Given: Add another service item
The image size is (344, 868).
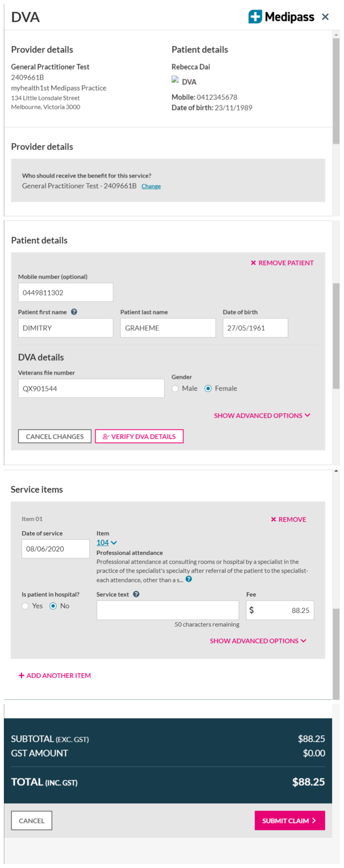Looking at the screenshot, I should 55,675.
